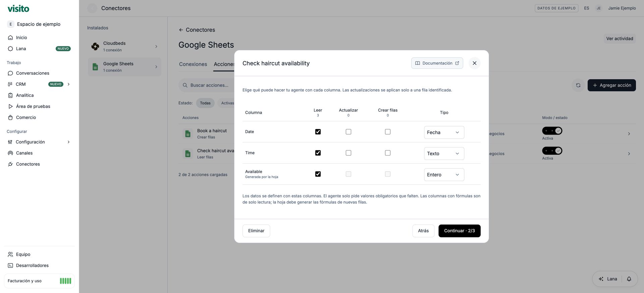
Task: Open Comercio bag icon
Action: click(10, 117)
